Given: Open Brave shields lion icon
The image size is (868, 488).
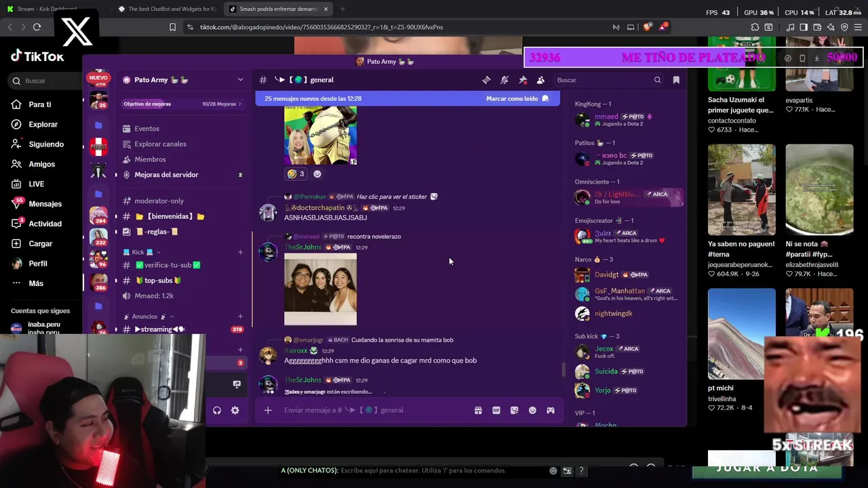Looking at the screenshot, I should coord(647,27).
